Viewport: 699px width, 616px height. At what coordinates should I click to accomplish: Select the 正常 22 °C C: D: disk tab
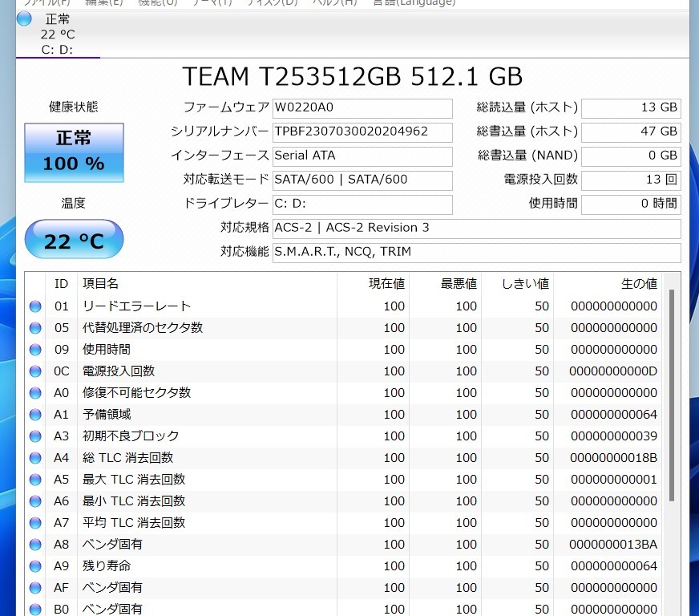pos(58,34)
